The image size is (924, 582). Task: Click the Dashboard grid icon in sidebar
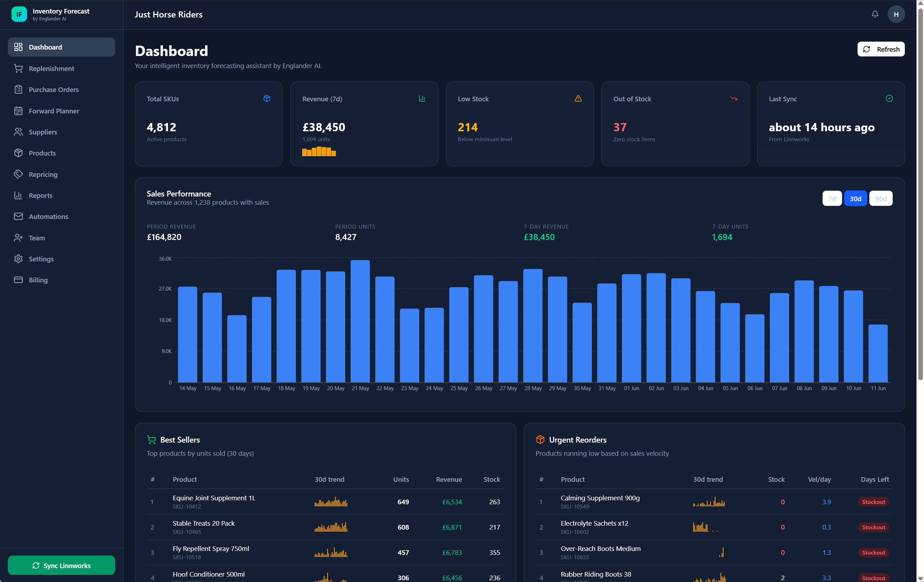(19, 47)
